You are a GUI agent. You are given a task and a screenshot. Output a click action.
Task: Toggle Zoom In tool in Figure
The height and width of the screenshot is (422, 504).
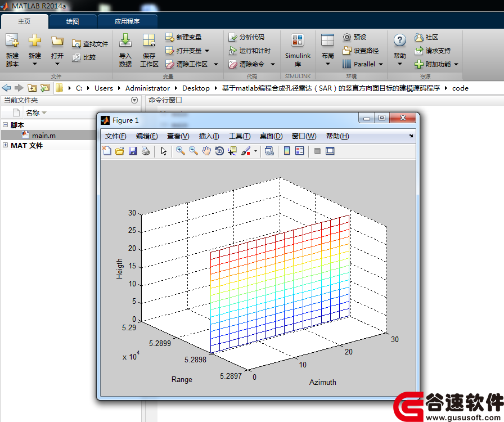[181, 151]
